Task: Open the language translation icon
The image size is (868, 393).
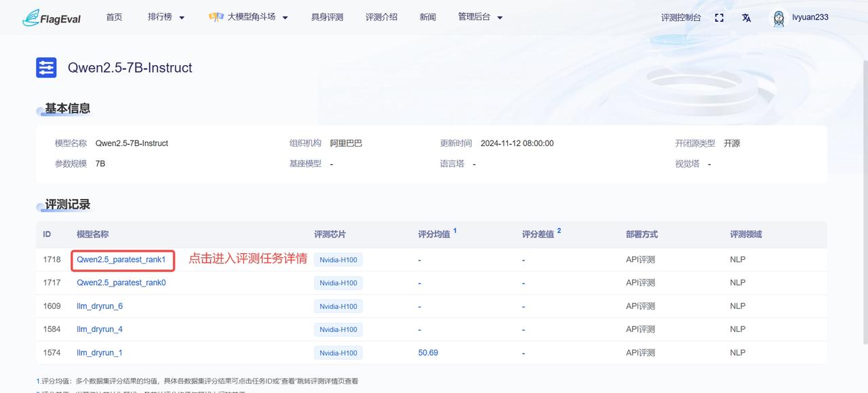Action: 746,18
